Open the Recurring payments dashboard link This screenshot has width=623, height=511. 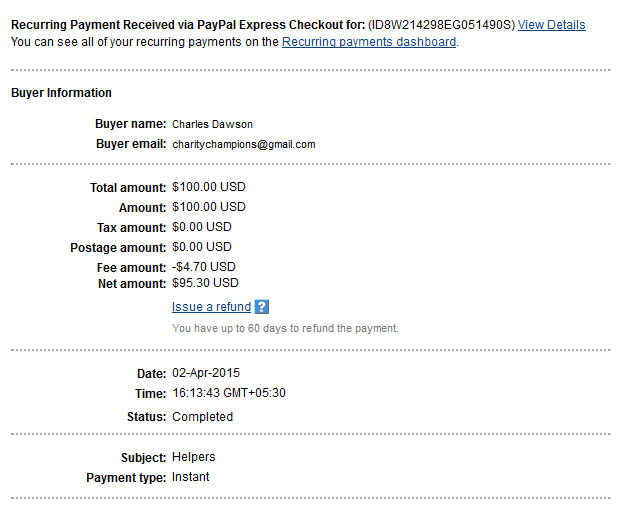click(369, 42)
